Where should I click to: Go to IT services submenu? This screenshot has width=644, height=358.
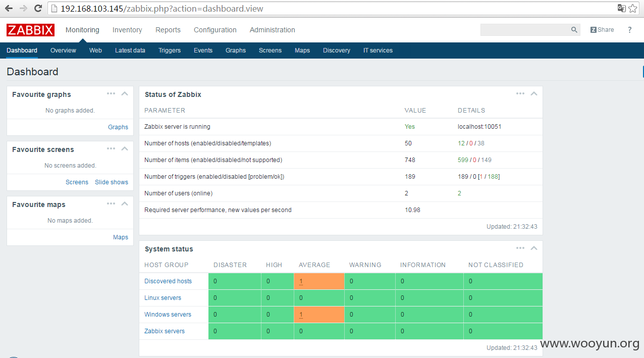click(378, 50)
